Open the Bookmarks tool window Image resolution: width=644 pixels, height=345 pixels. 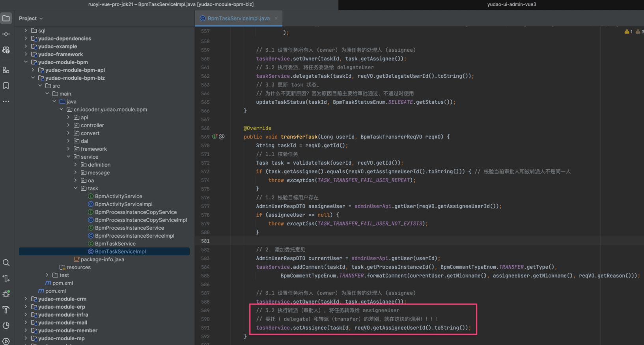6,86
